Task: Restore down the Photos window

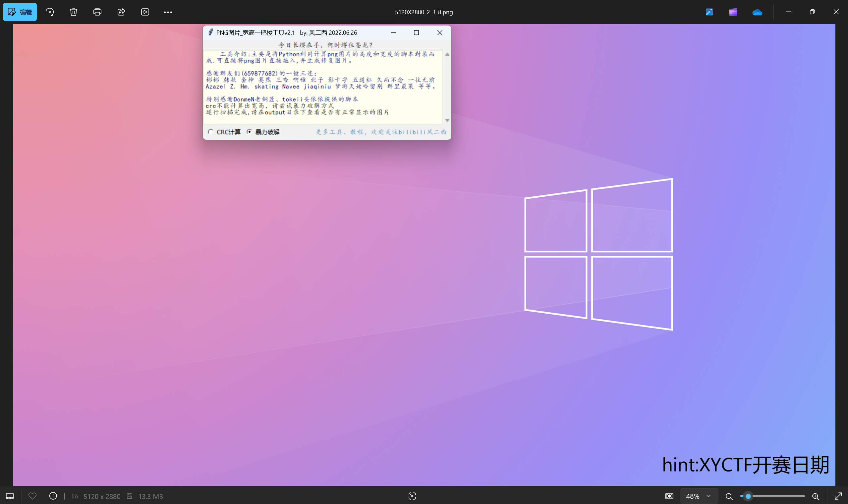Action: click(x=812, y=12)
